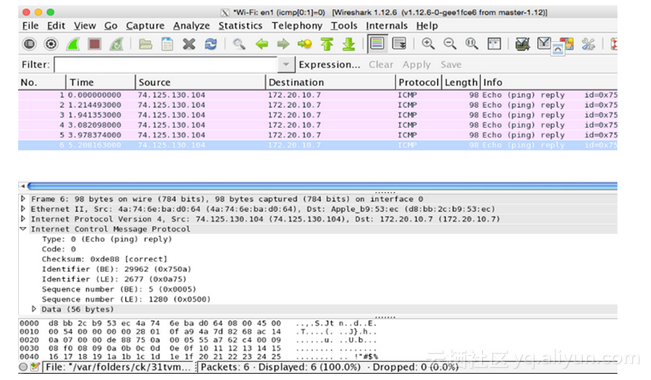Screen dimensions: 651x380
Task: Click the Apply filter button
Action: click(x=416, y=65)
